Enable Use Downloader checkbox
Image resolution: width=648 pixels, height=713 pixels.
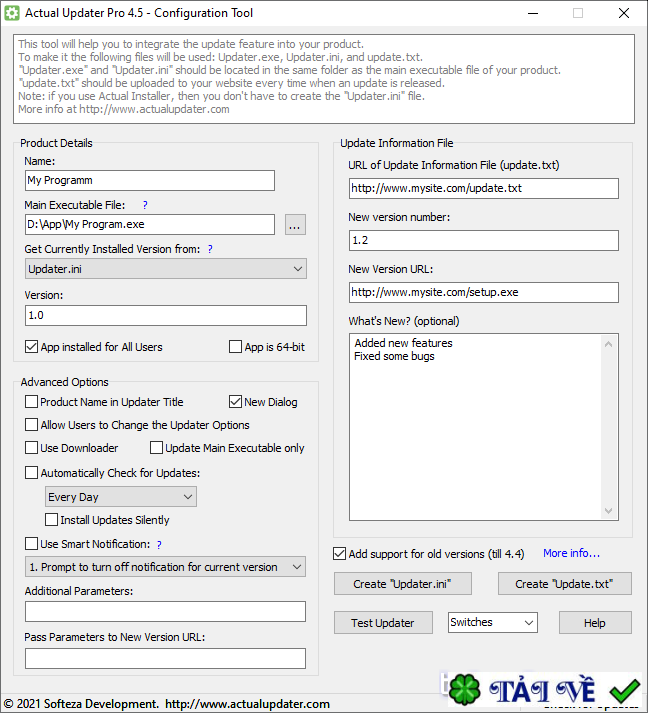coord(32,448)
